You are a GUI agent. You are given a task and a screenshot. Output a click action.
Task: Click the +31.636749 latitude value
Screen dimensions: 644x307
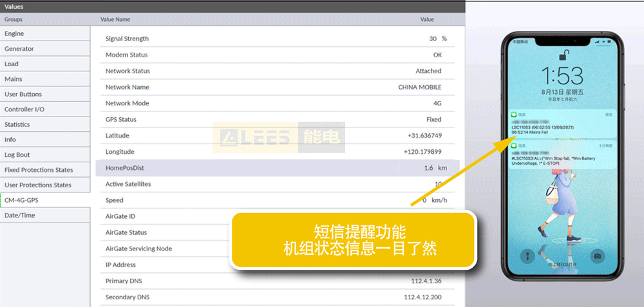pyautogui.click(x=424, y=136)
